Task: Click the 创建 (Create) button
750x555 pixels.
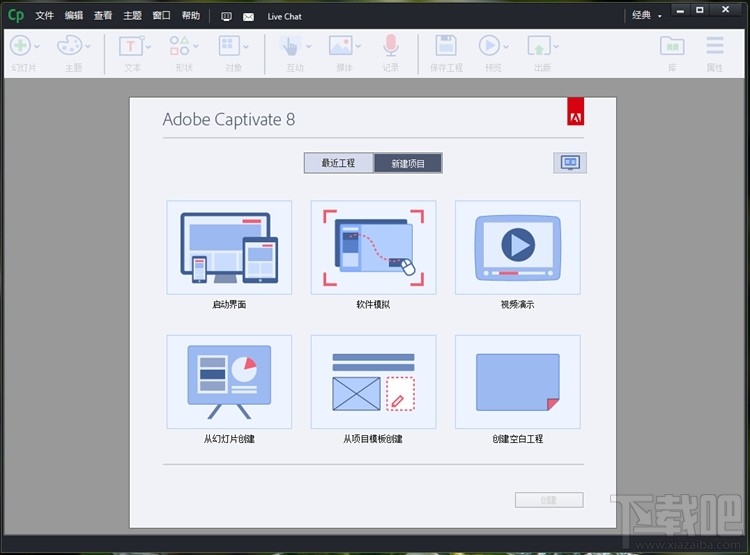Action: pos(549,500)
